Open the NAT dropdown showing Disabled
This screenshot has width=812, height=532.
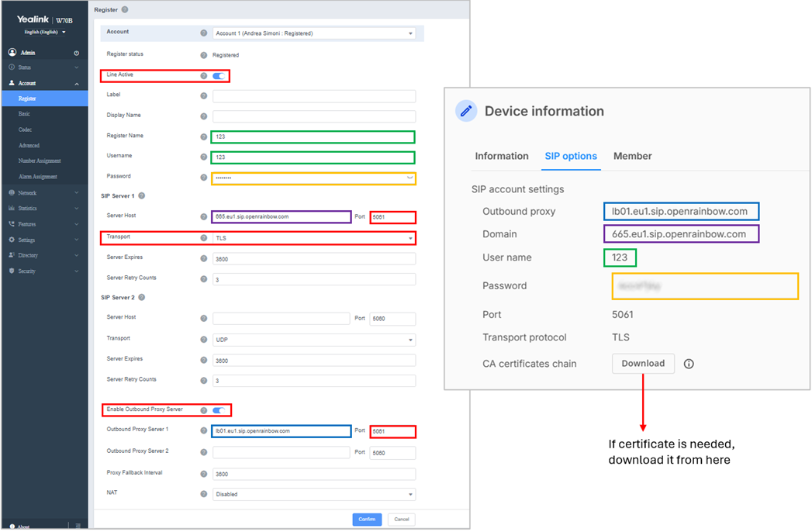click(x=313, y=494)
